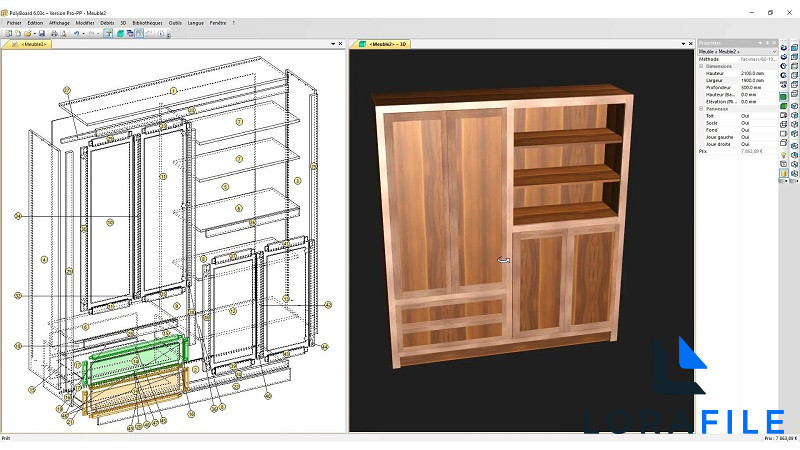Click the green 3D box icon in top toolbar
The height and width of the screenshot is (450, 800).
click(121, 33)
